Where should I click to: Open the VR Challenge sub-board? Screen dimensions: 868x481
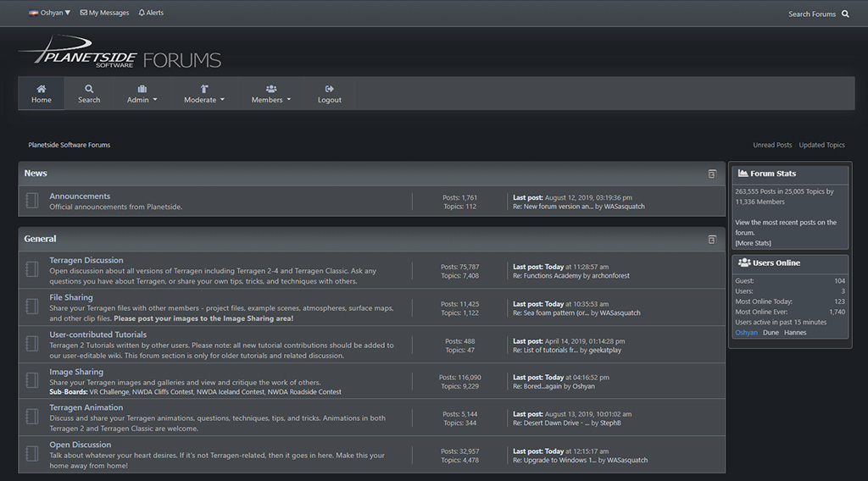[109, 392]
